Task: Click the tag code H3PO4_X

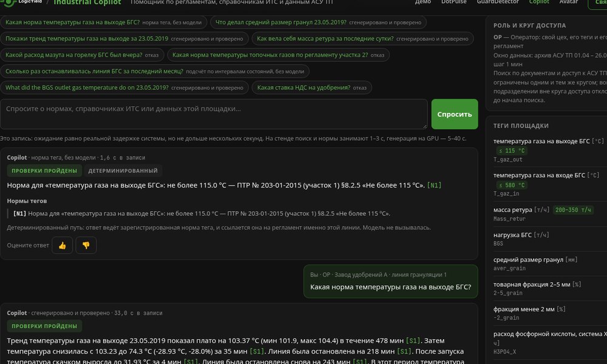Action: point(504,352)
